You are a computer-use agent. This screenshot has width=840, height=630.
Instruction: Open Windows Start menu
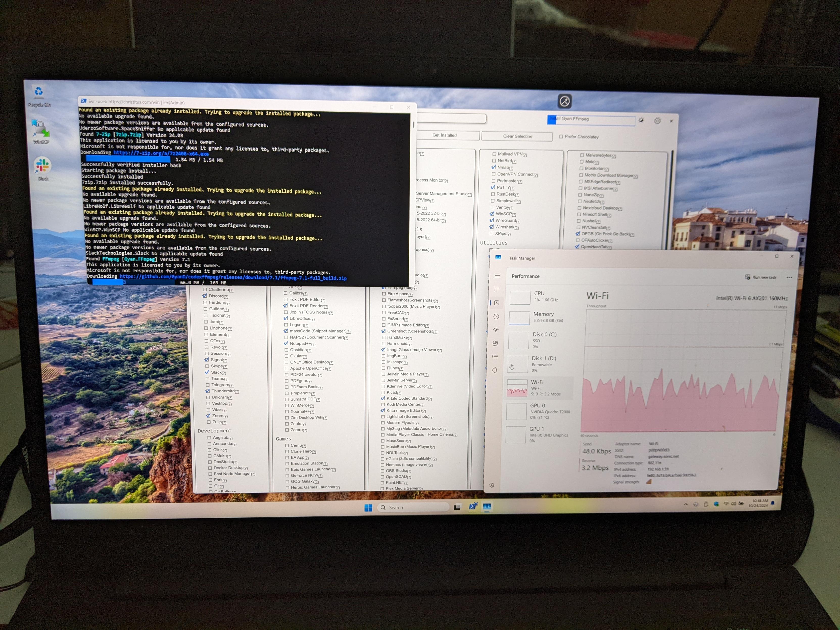[x=368, y=508]
